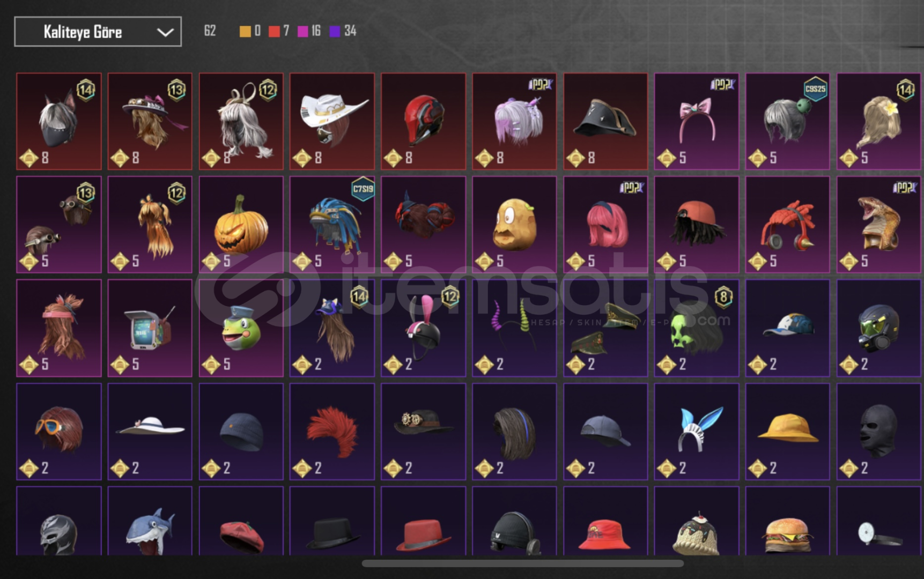Open the Kaliteye Göre sort dropdown
Viewport: 924px width, 579px height.
tap(98, 32)
